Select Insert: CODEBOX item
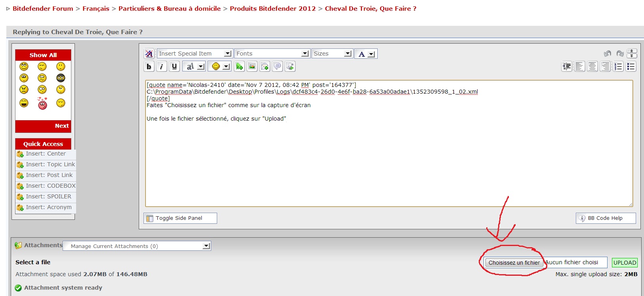Screen dimensions: 644x296 [46, 186]
